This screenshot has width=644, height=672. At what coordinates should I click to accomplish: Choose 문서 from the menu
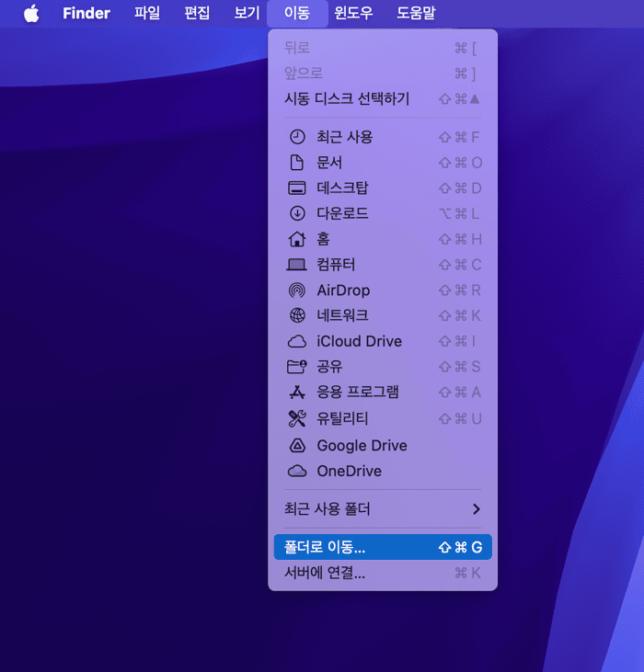pos(329,163)
